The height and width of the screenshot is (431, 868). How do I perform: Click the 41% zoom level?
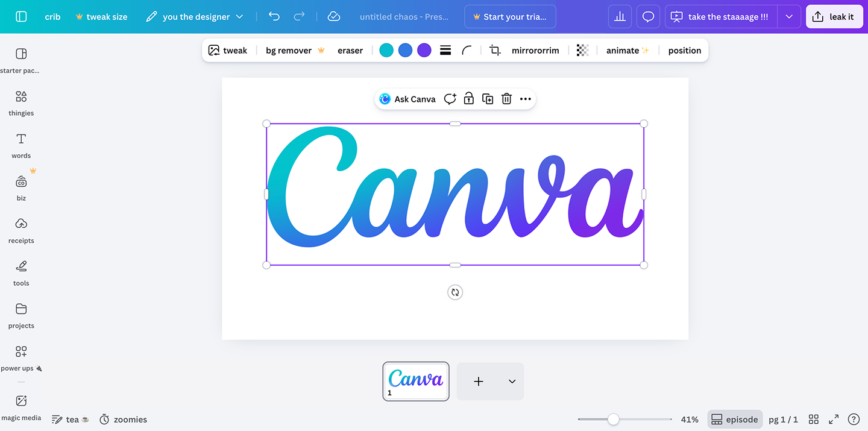pos(690,420)
